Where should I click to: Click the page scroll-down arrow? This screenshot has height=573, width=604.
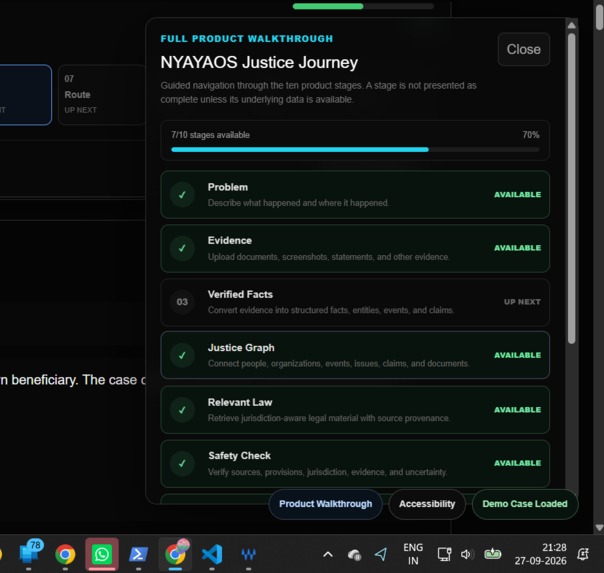click(x=599, y=528)
